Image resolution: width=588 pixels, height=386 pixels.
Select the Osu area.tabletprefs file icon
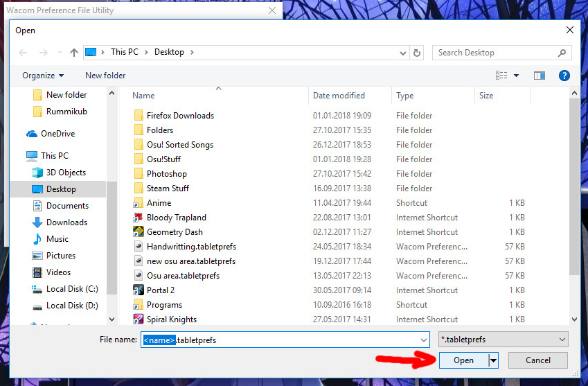coord(139,275)
